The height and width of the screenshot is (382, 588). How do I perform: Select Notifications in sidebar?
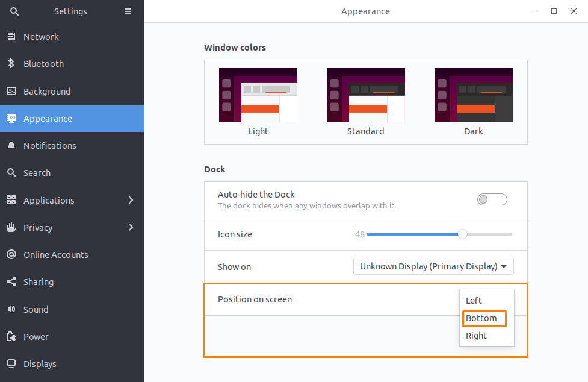pyautogui.click(x=72, y=146)
